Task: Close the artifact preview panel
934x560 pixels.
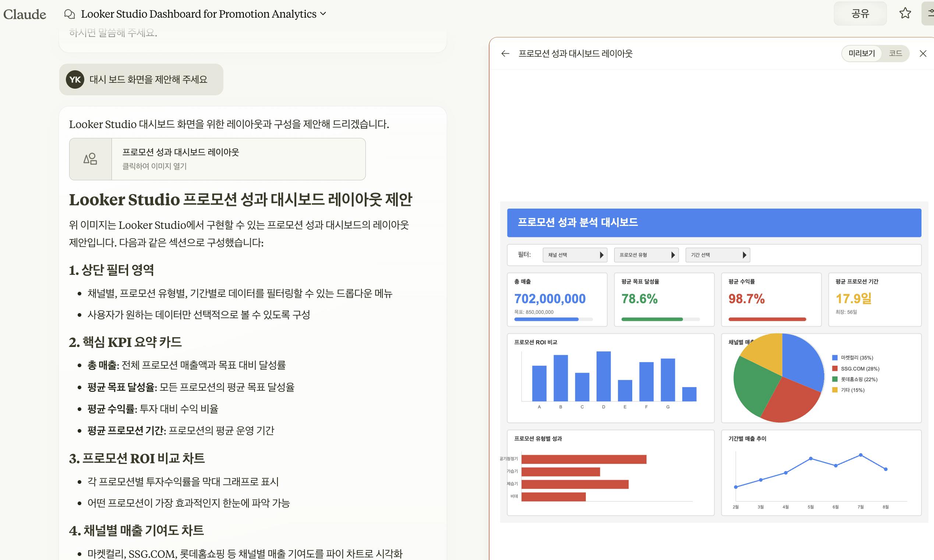Action: 923,54
